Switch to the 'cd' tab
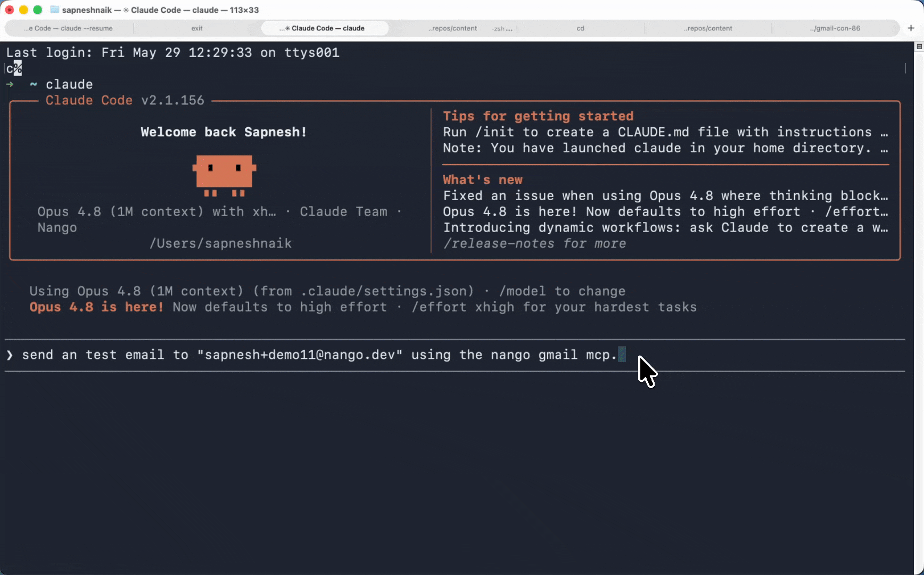The image size is (924, 575). point(580,28)
